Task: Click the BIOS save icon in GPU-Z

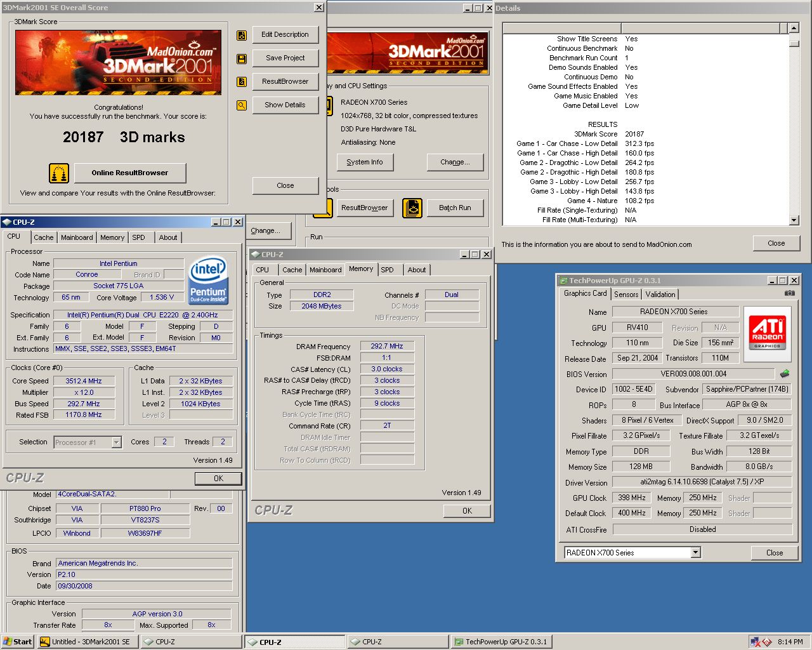Action: coord(785,374)
